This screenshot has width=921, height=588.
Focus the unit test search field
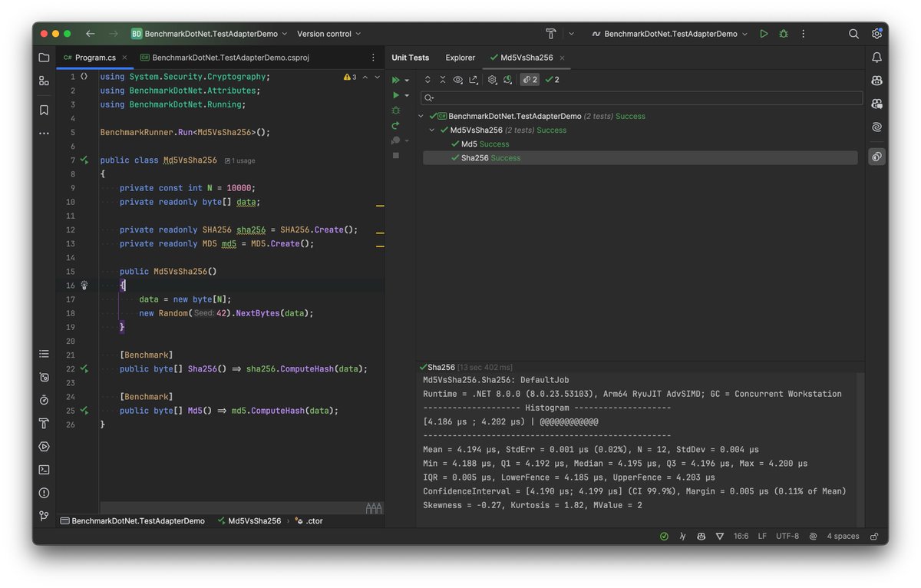coord(641,98)
